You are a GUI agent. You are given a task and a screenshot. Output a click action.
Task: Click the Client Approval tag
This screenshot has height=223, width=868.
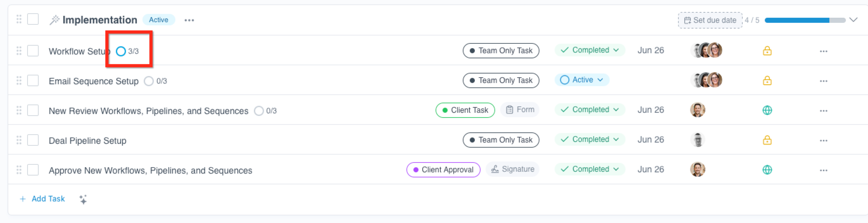[x=443, y=170]
